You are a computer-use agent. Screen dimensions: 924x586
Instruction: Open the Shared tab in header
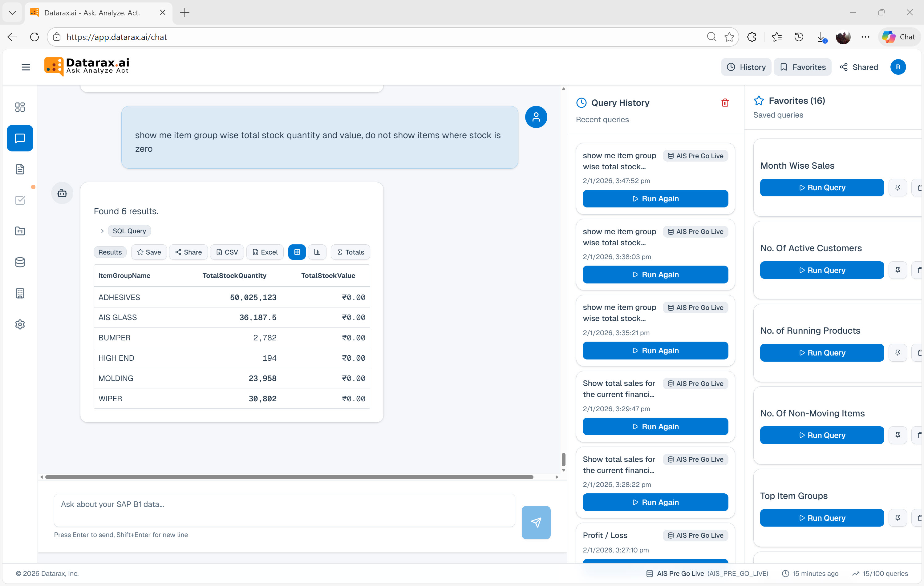tap(858, 67)
